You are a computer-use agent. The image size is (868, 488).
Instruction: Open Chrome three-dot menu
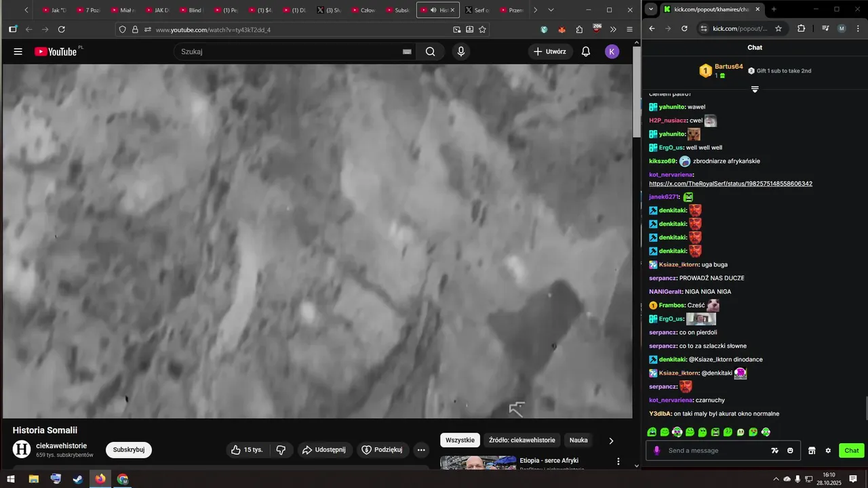coord(858,28)
